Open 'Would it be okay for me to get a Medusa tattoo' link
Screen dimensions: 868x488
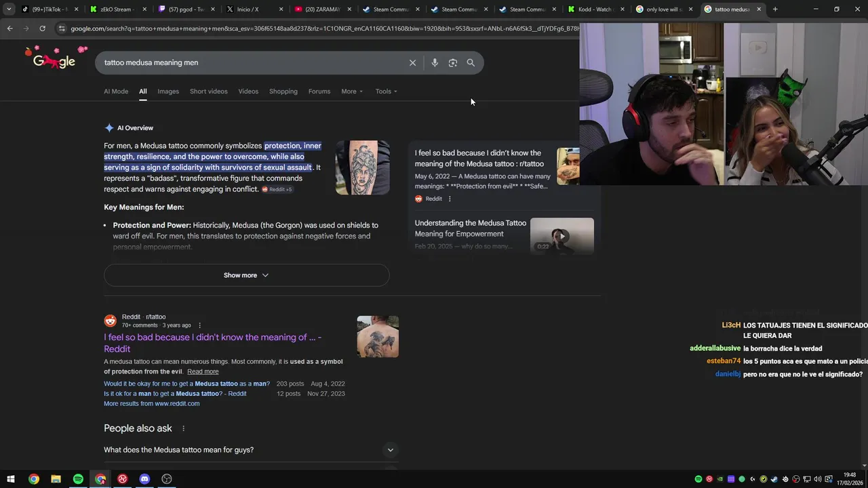[186, 384]
